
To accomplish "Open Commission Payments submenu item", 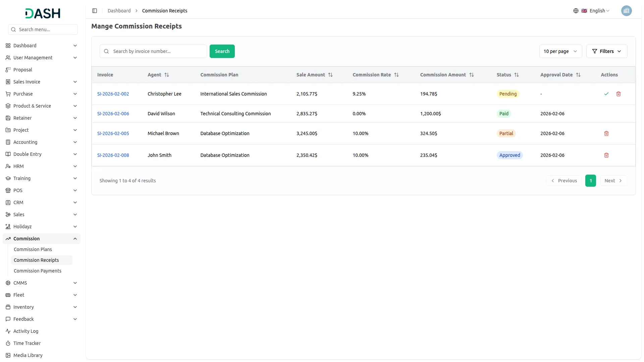I will coord(42,271).
